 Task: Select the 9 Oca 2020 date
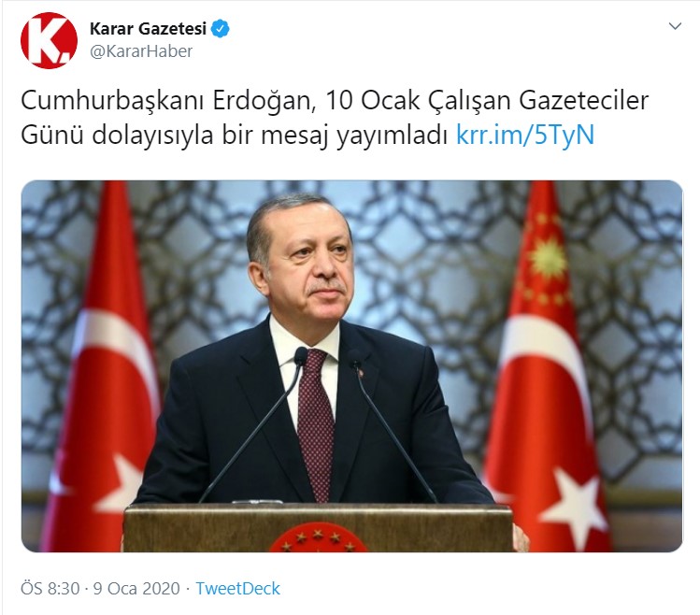(136, 588)
